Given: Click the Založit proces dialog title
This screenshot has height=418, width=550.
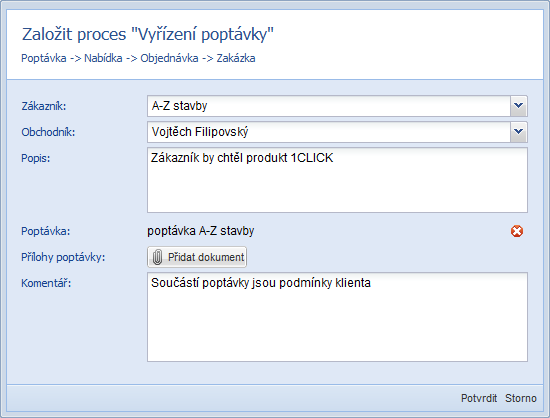Looking at the screenshot, I should (x=148, y=34).
